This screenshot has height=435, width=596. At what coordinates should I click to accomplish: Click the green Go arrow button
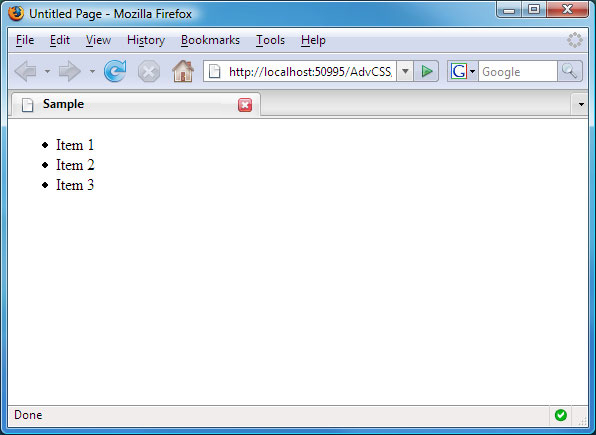(426, 71)
